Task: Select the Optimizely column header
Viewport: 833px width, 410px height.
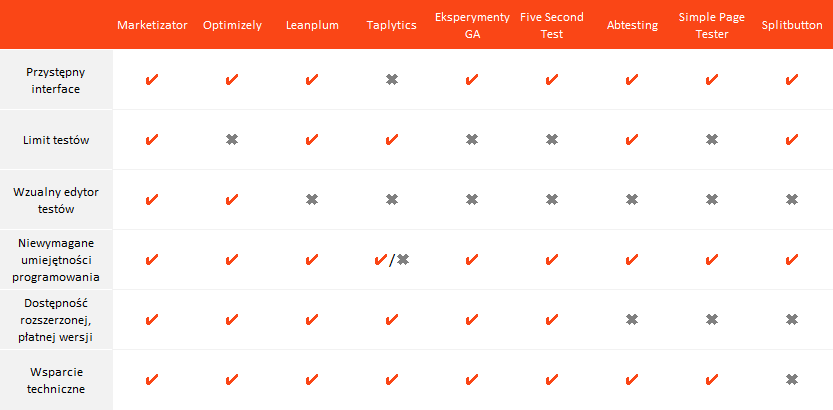Action: click(x=232, y=25)
